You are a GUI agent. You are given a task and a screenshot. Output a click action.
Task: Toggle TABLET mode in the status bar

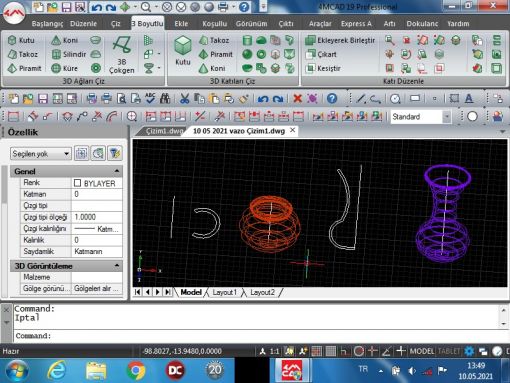click(x=449, y=351)
